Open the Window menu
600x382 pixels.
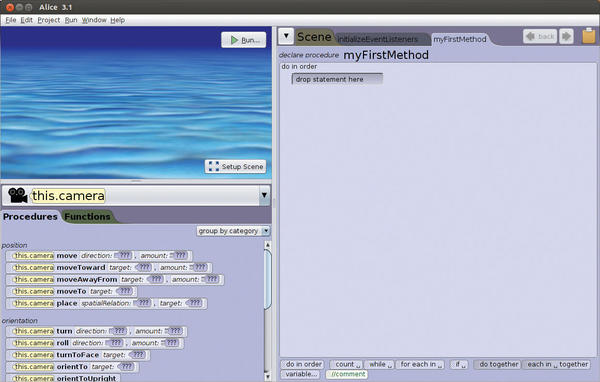(x=94, y=20)
